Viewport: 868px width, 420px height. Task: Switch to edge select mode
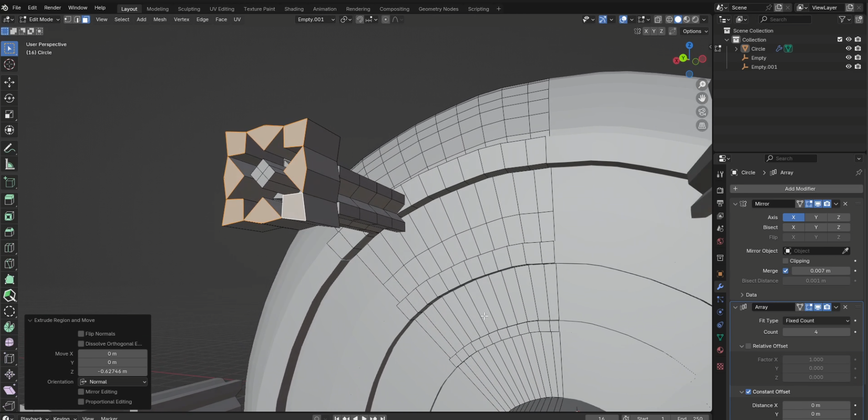77,19
